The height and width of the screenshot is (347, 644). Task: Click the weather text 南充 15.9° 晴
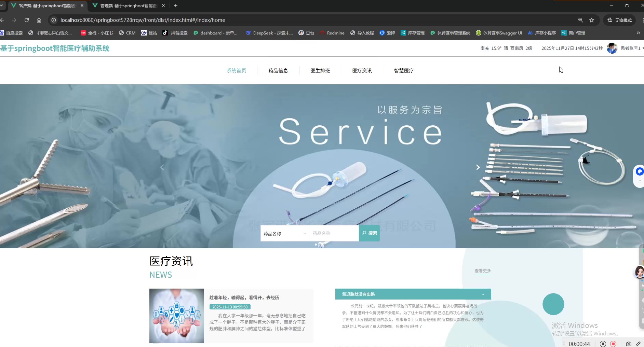coord(494,48)
